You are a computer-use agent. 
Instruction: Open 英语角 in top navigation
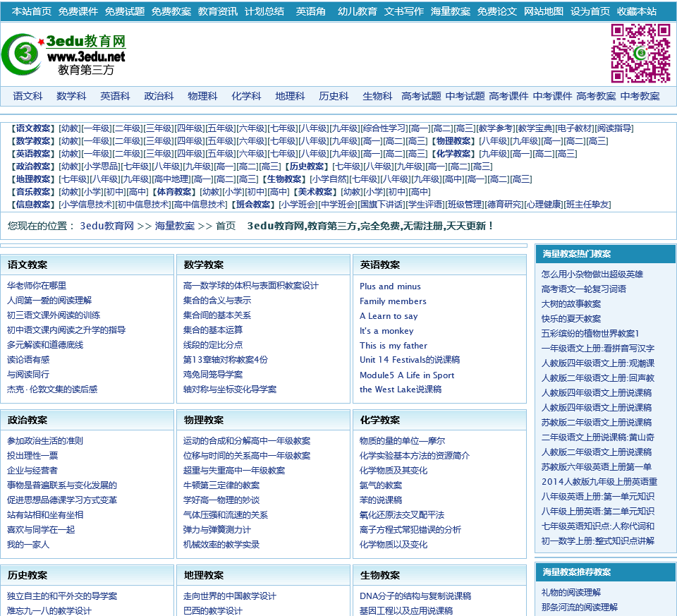[311, 11]
